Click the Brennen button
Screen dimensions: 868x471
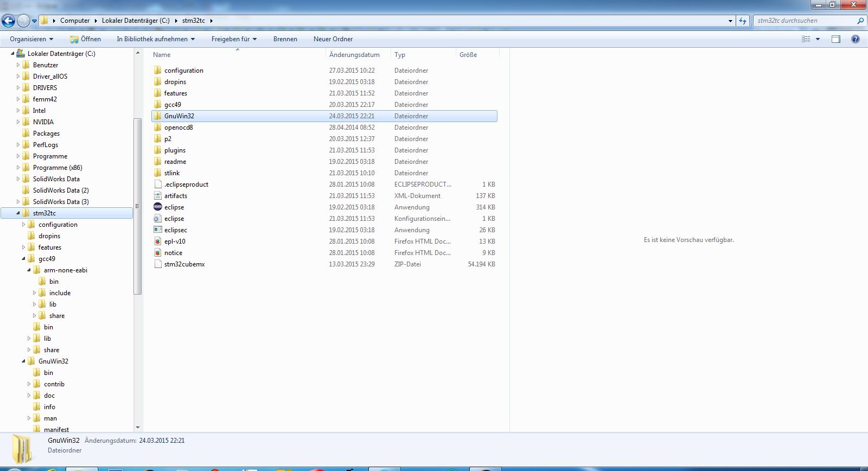[285, 39]
